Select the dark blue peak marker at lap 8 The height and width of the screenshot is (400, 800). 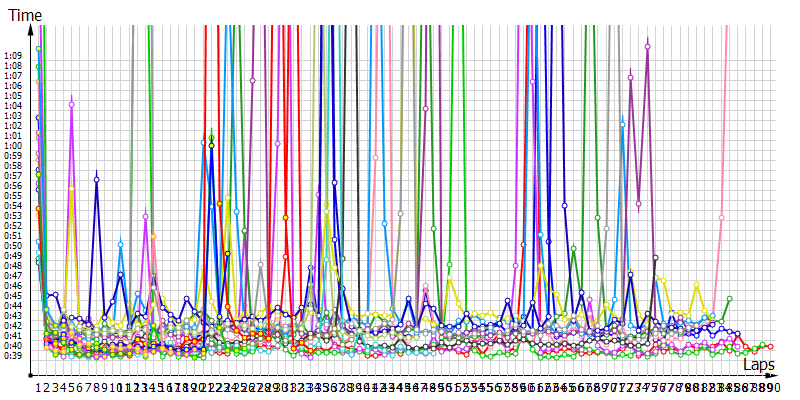(97, 179)
